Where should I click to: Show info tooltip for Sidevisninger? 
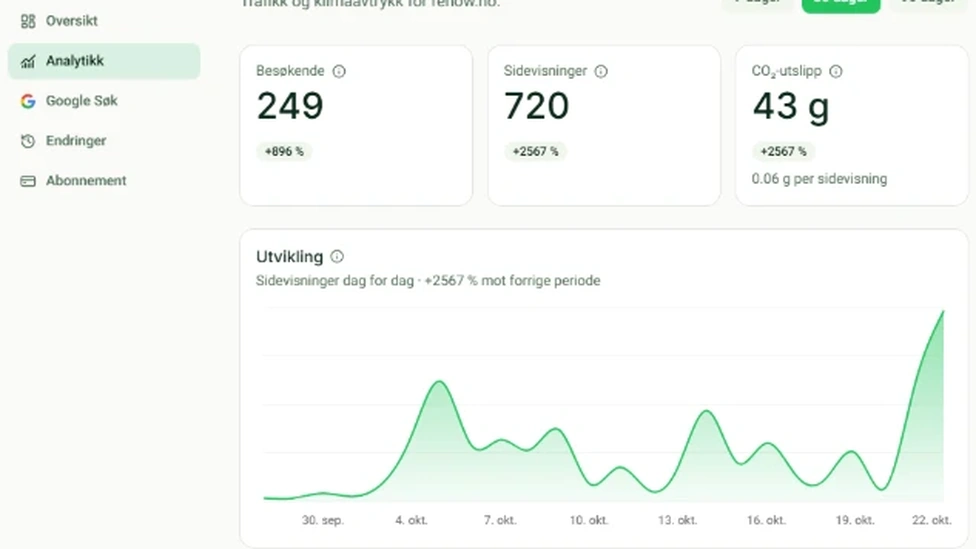pyautogui.click(x=601, y=72)
